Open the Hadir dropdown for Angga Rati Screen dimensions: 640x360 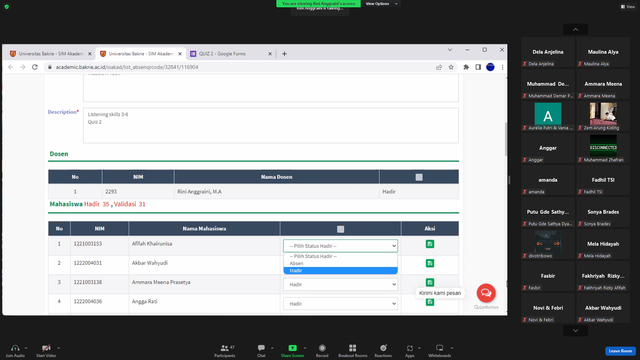click(340, 304)
